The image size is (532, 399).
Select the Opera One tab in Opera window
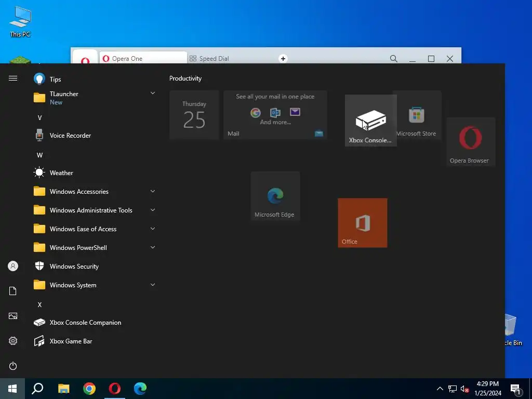tap(143, 58)
